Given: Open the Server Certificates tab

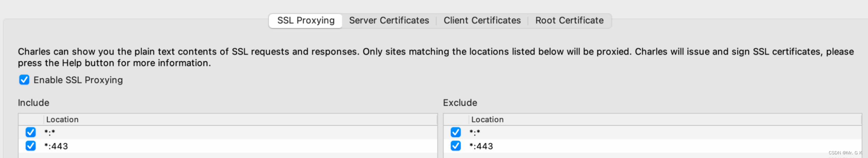Looking at the screenshot, I should pos(389,21).
